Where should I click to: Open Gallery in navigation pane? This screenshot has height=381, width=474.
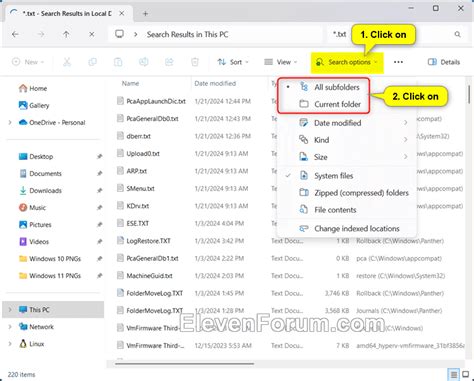34,105
